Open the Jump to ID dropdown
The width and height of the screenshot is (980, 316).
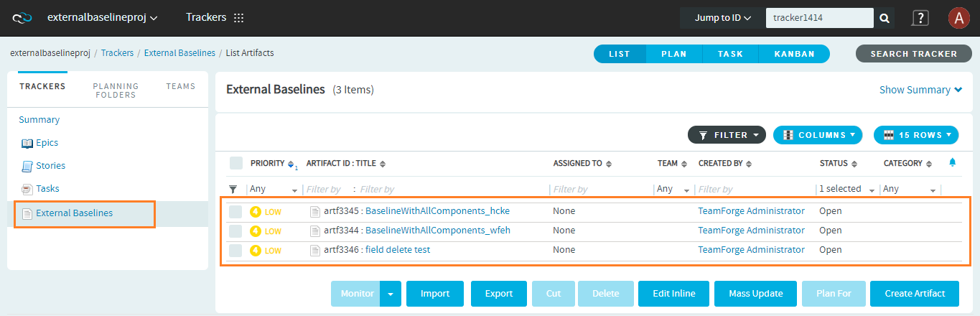tap(723, 18)
